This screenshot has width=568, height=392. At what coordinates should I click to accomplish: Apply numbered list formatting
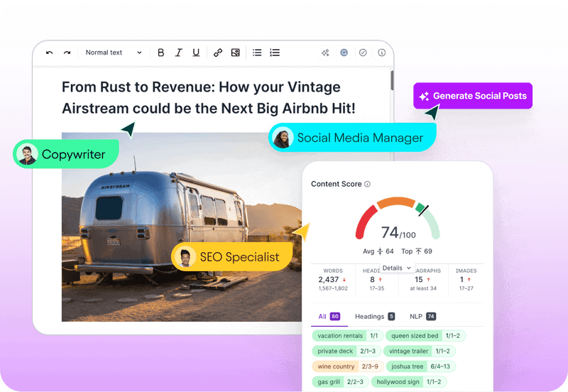275,53
